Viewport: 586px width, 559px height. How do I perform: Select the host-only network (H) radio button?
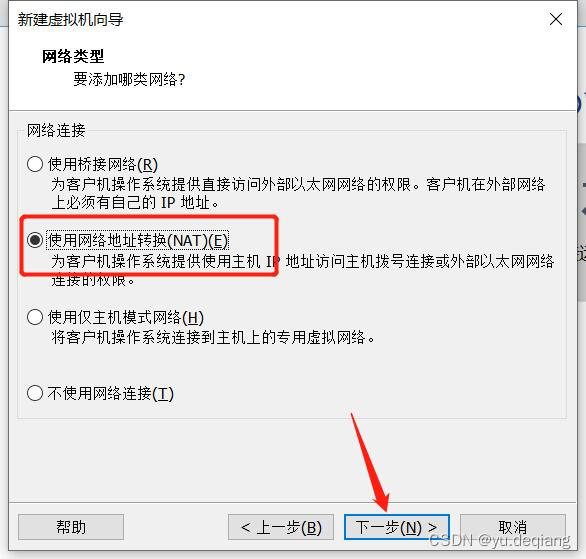(35, 317)
